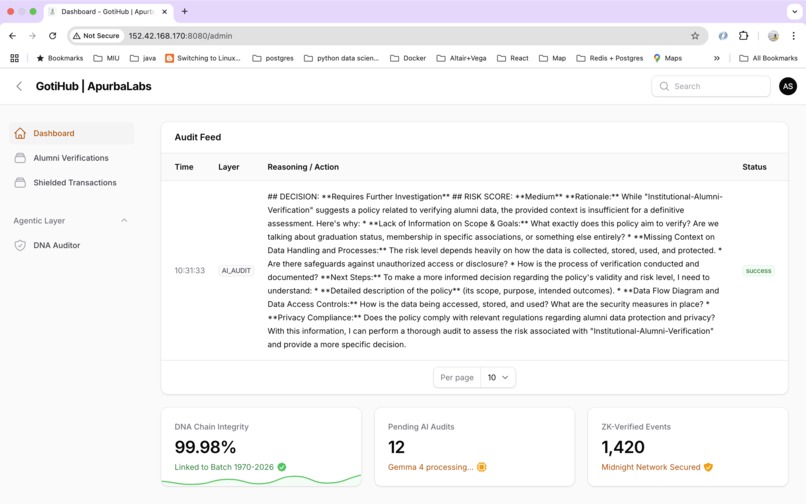This screenshot has width=806, height=504.
Task: Select the Dashboard - GotiHub tab
Action: click(108, 11)
